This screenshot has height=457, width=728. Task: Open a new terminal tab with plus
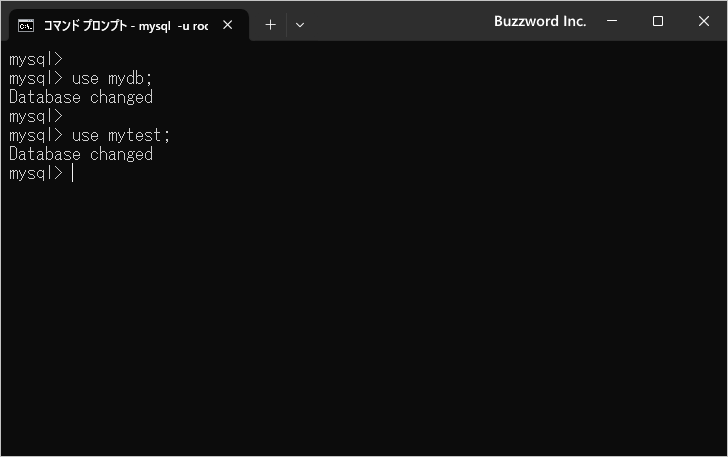tap(270, 25)
